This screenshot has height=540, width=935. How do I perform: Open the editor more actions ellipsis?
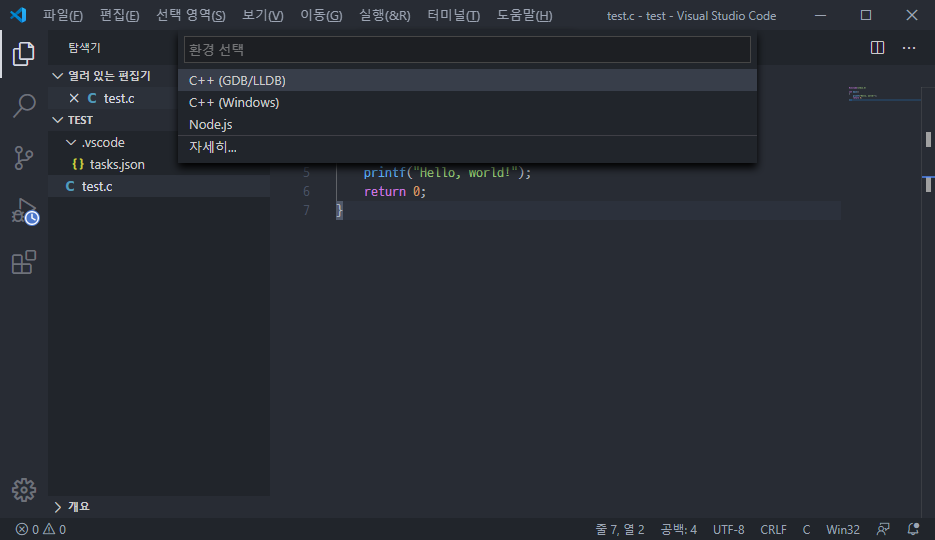(909, 48)
